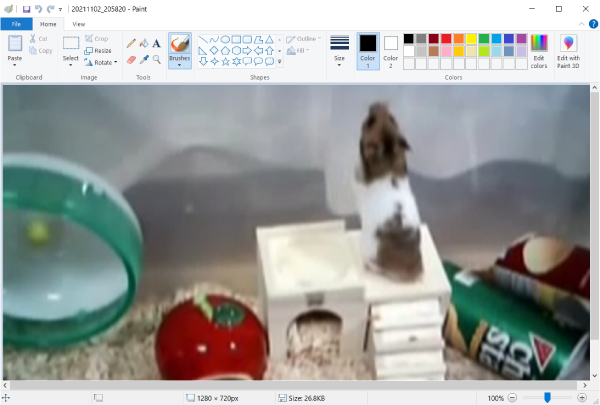Image resolution: width=600 pixels, height=405 pixels.
Task: Switch to the View tab
Action: pyautogui.click(x=79, y=23)
